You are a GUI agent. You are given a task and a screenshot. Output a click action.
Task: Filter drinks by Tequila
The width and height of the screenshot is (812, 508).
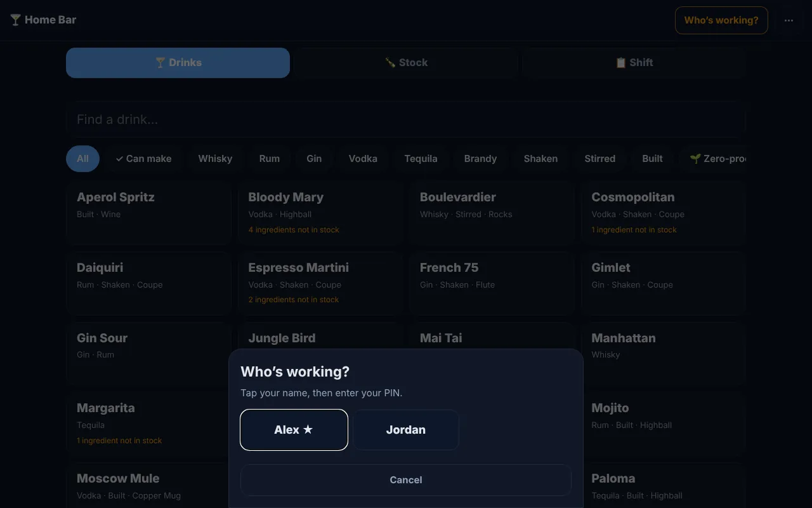coord(421,159)
